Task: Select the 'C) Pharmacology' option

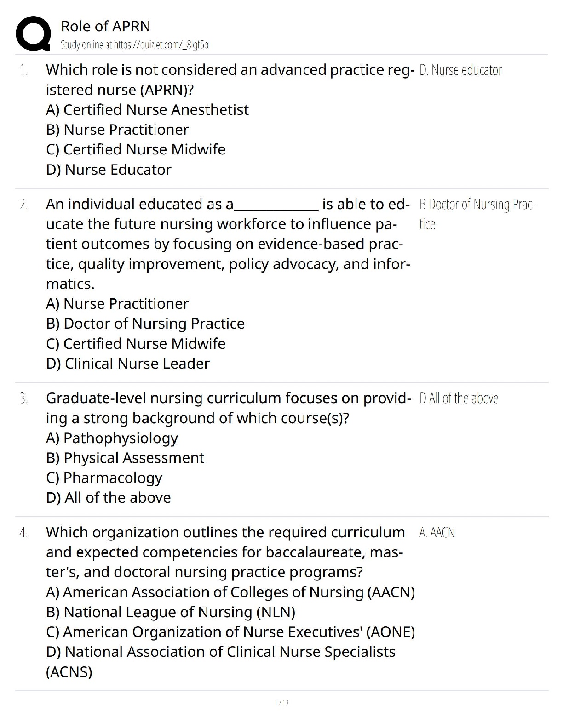Action: point(104,478)
